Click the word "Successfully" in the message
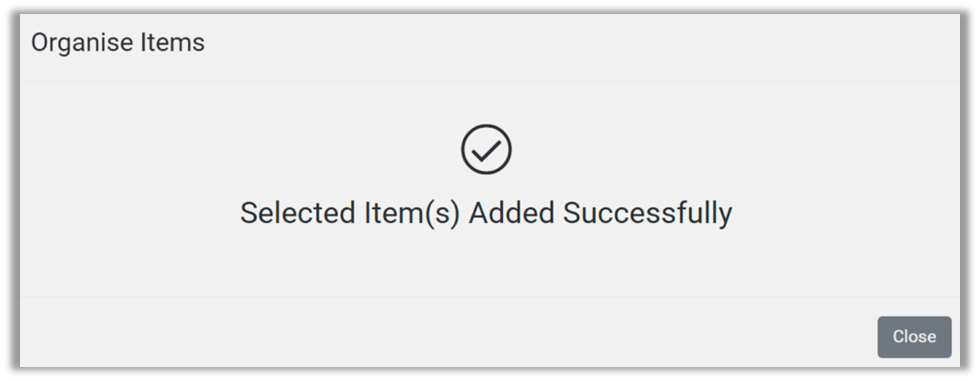 (x=648, y=213)
